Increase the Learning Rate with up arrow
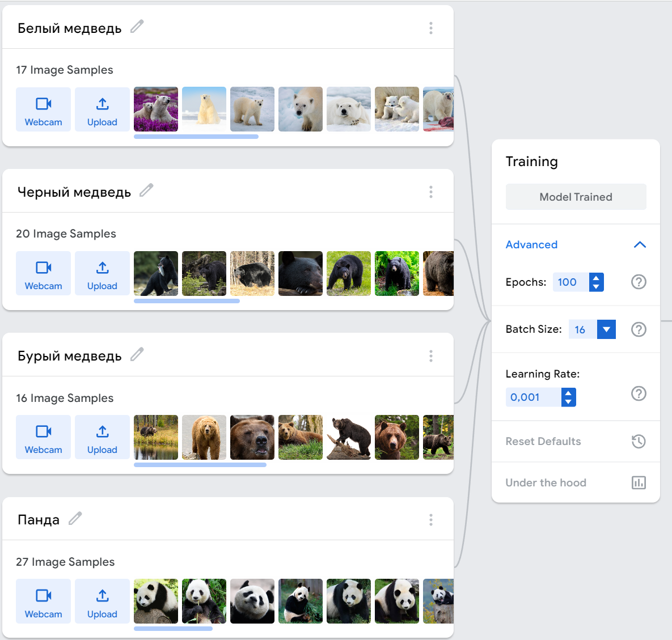The width and height of the screenshot is (672, 640). 568,393
